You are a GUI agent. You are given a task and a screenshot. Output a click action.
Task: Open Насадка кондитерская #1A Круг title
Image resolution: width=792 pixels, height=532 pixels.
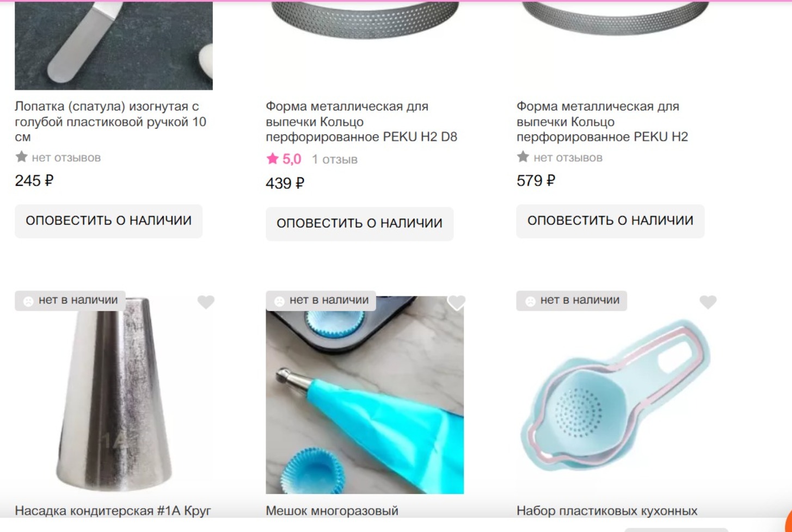(x=113, y=511)
